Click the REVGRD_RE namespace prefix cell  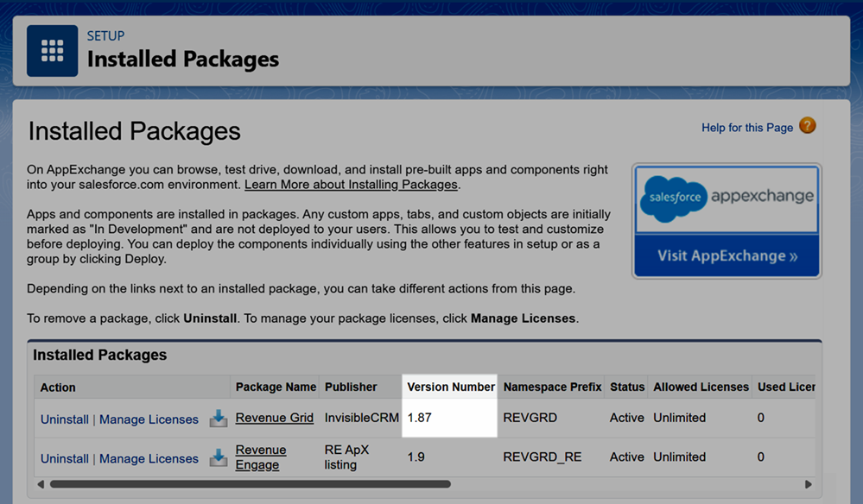[543, 457]
